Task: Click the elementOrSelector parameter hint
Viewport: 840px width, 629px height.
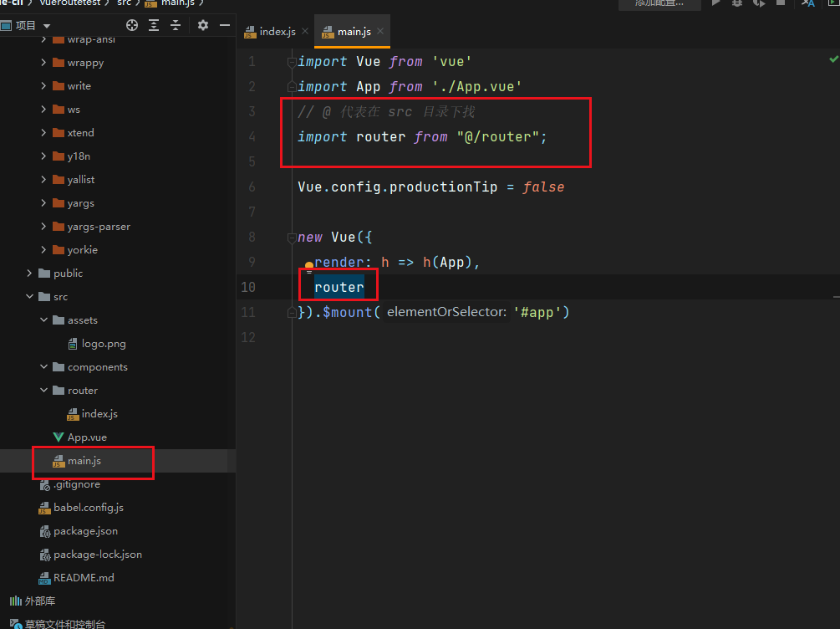Action: 447,311
